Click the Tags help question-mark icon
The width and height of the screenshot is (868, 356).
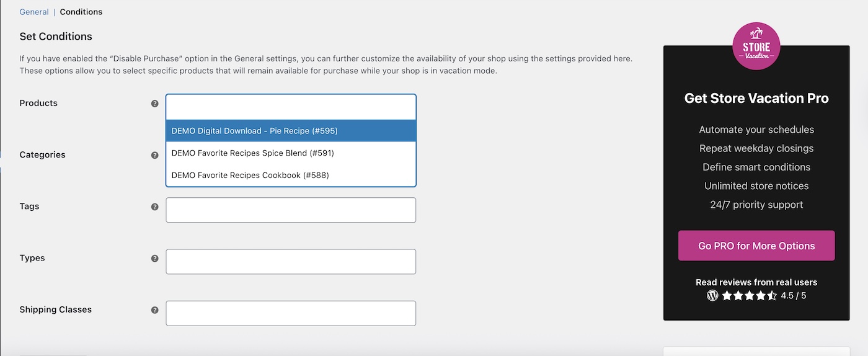(x=155, y=207)
